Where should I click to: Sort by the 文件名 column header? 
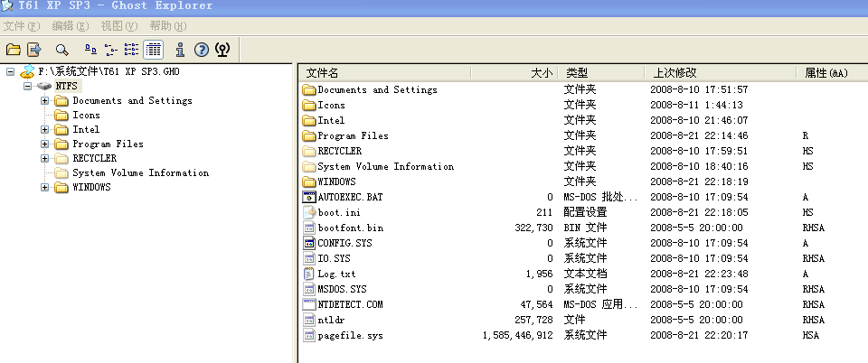(x=385, y=73)
